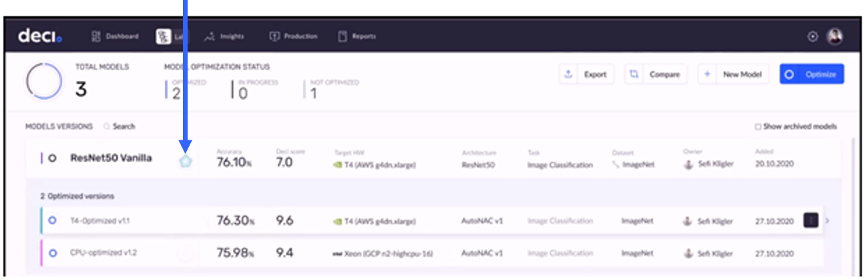Image resolution: width=868 pixels, height=280 pixels.
Task: Click accuracy value 75.98%
Action: 236,253
